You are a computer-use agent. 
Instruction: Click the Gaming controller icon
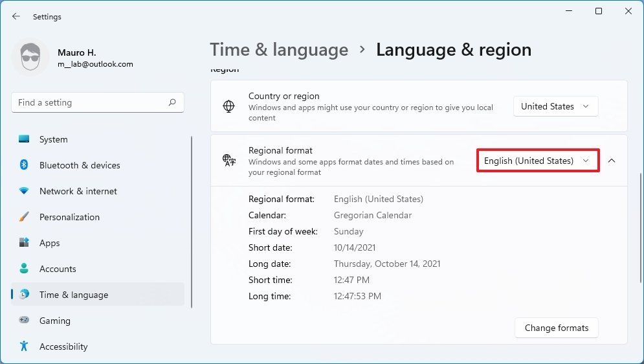24,321
